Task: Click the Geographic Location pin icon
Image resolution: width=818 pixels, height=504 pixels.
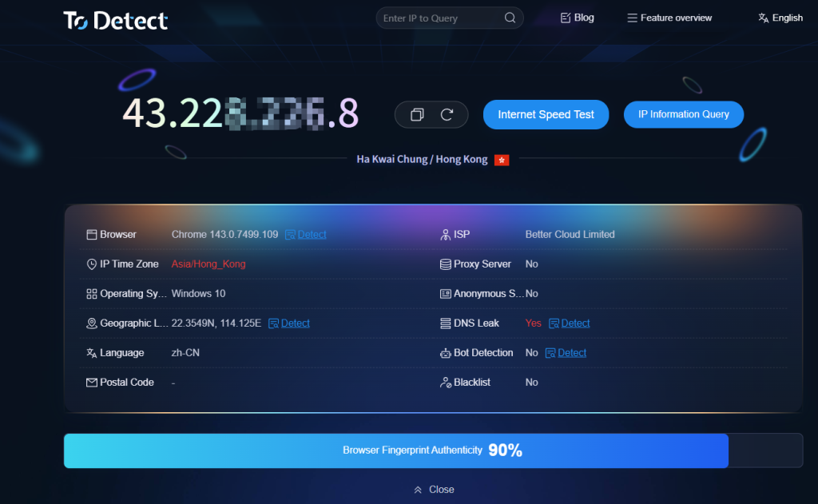Action: (92, 323)
